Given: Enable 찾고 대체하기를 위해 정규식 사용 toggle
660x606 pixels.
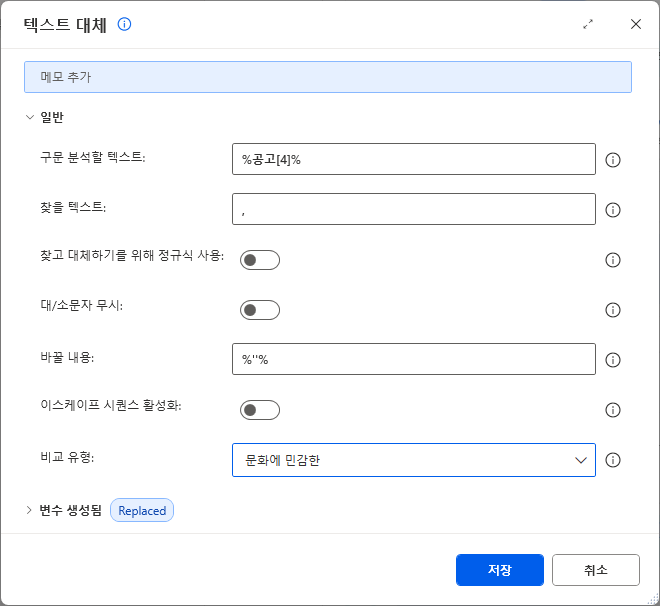Looking at the screenshot, I should pyautogui.click(x=260, y=260).
